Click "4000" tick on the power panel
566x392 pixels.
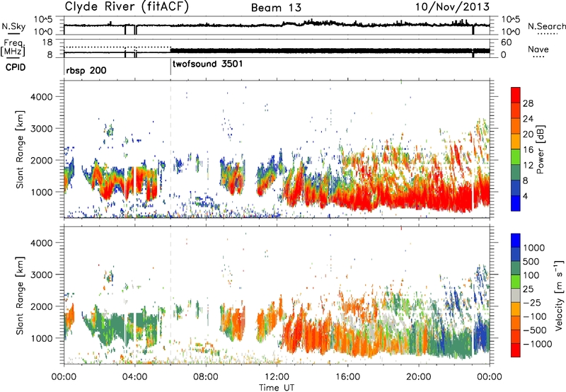click(x=42, y=97)
